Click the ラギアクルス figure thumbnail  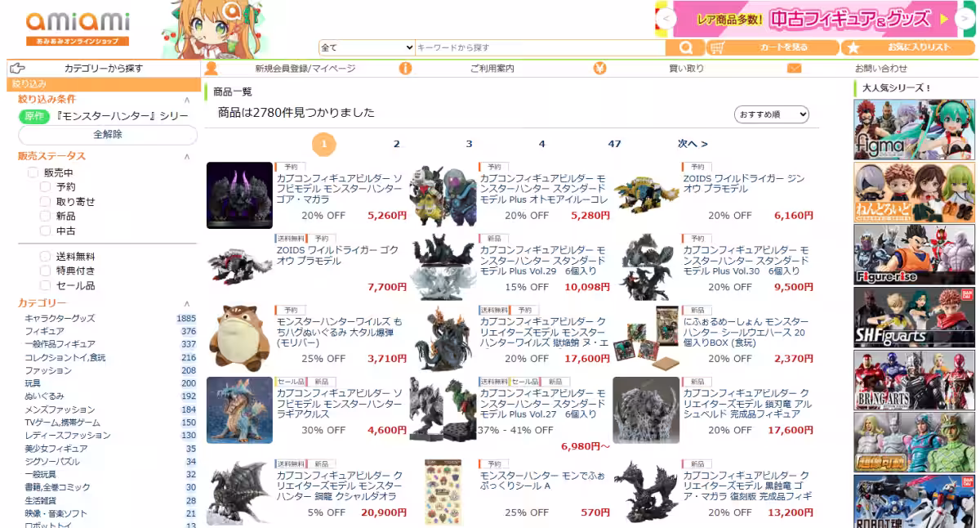[239, 409]
